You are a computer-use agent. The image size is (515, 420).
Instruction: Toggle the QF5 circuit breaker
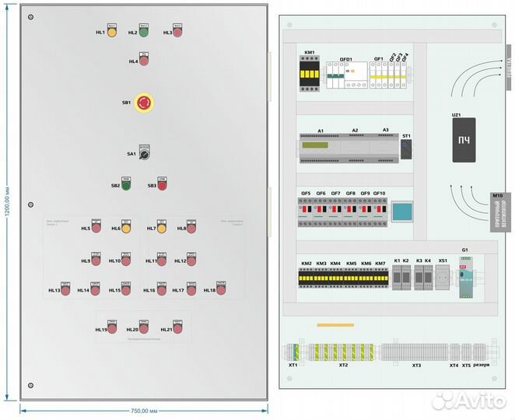point(306,211)
